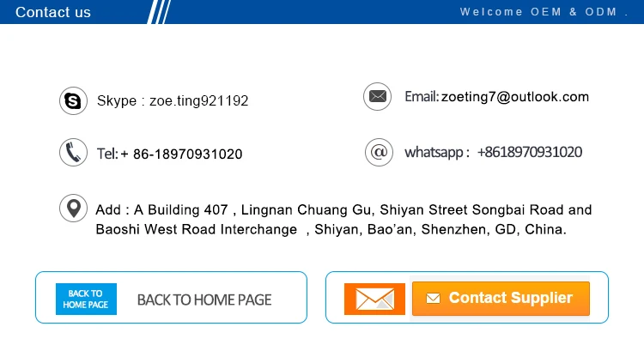Click the address line starting with Add
Image resolution: width=644 pixels, height=351 pixels.
coord(343,209)
